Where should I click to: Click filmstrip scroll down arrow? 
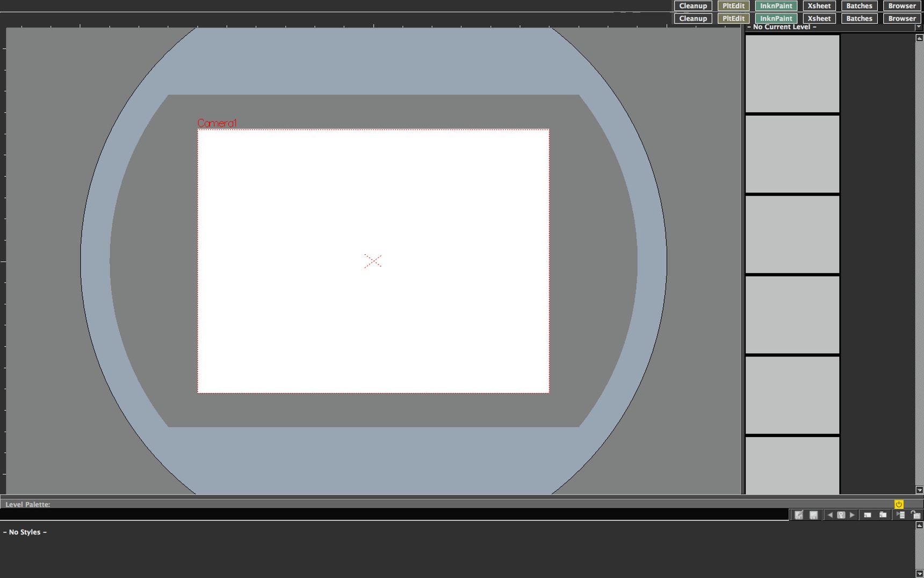pos(919,490)
